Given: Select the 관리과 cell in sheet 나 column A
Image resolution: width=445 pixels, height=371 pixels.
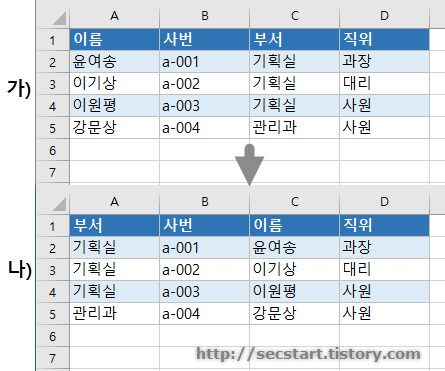Looking at the screenshot, I should [x=114, y=313].
